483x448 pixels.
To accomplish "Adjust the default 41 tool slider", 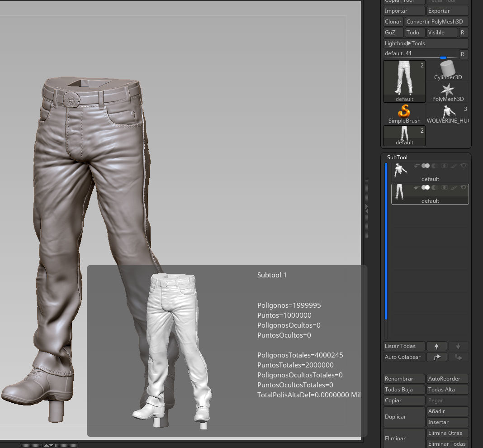I will 421,54.
